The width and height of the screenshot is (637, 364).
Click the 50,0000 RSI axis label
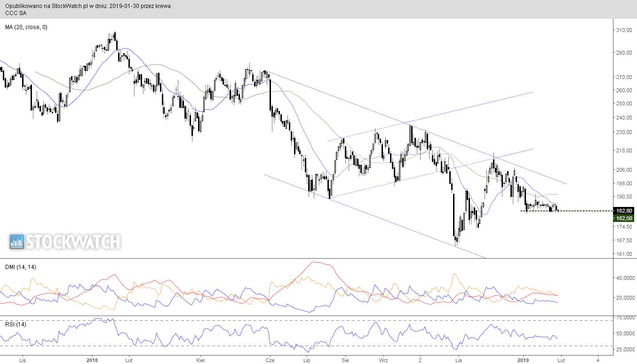pos(625,333)
